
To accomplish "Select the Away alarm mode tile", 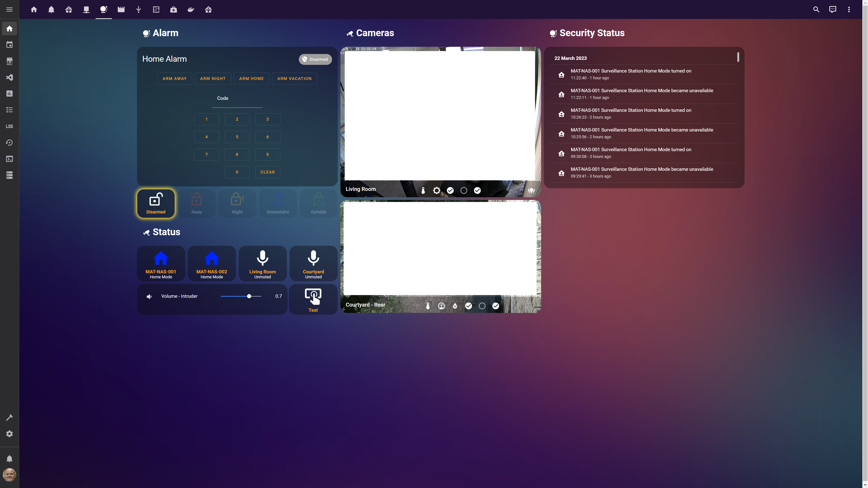I will 196,203.
